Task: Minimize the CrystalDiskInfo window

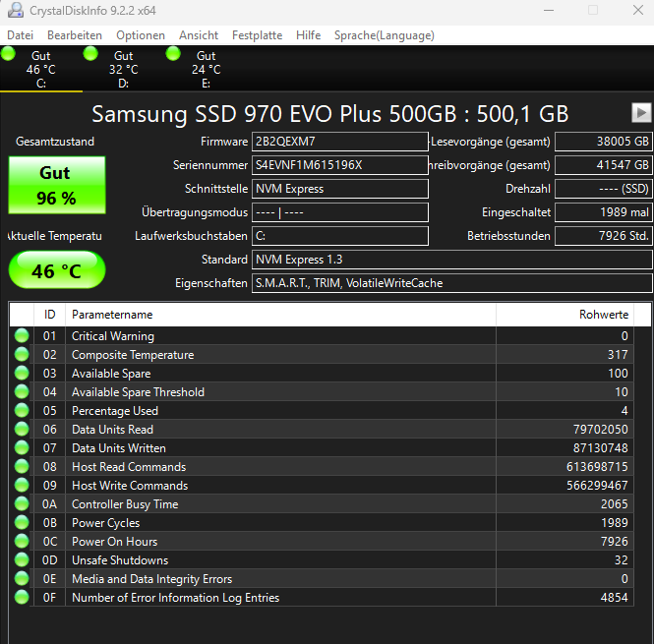Action: (549, 10)
